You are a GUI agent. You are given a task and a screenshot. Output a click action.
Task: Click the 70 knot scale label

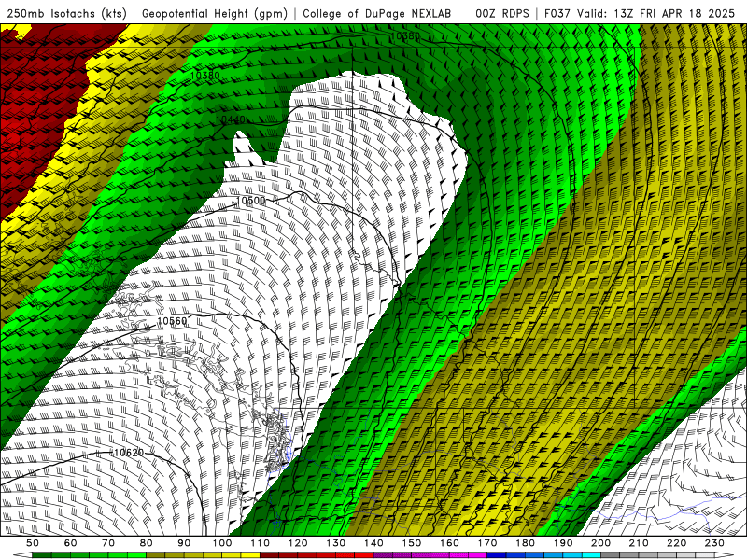tap(108, 543)
